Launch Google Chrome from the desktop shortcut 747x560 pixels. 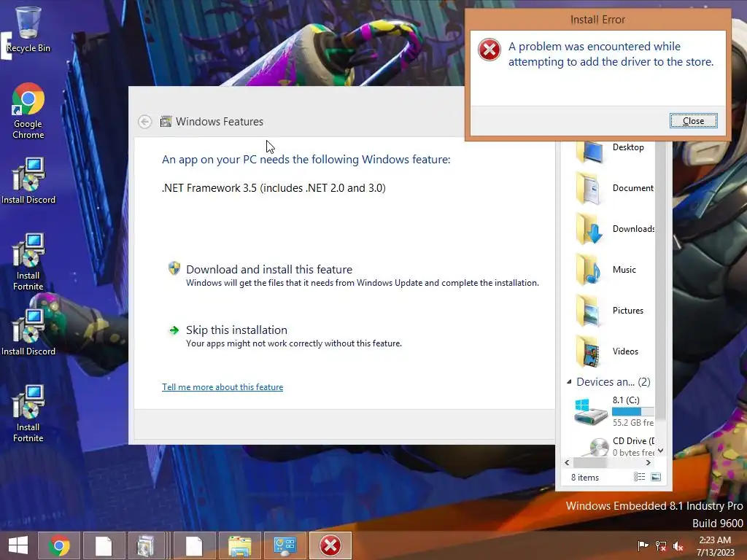pos(28,111)
